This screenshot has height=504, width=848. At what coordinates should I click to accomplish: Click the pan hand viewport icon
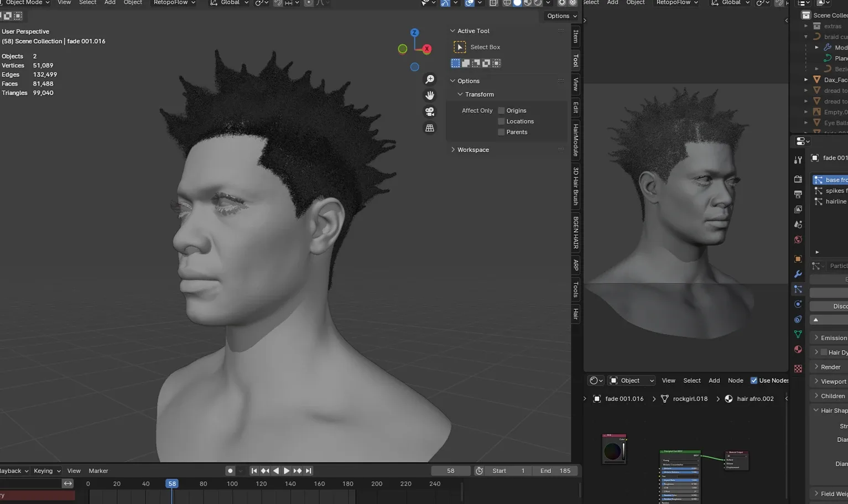(429, 96)
